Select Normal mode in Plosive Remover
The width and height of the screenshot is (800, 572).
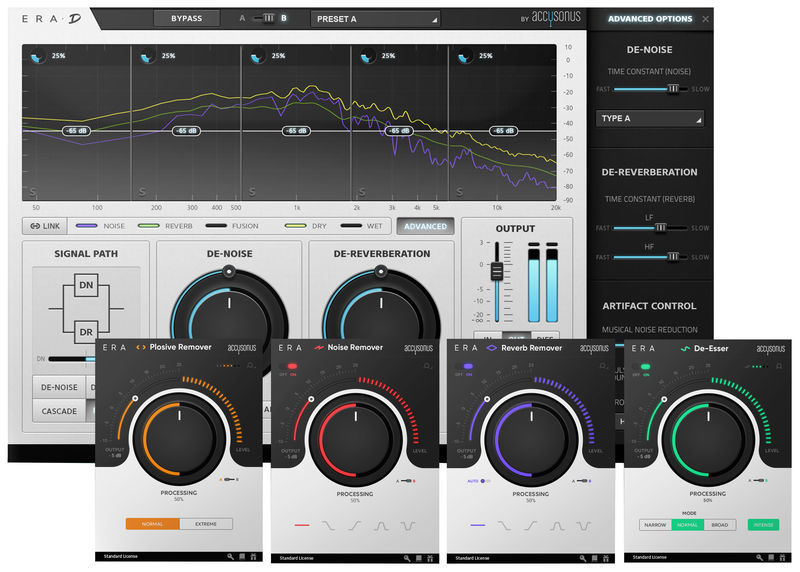point(153,524)
